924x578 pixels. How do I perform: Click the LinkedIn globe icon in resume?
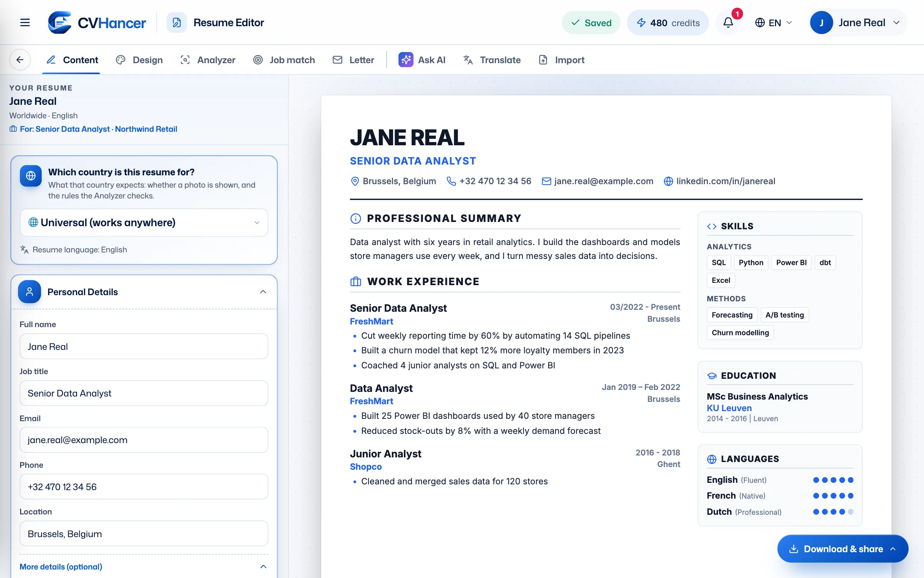[x=668, y=181]
